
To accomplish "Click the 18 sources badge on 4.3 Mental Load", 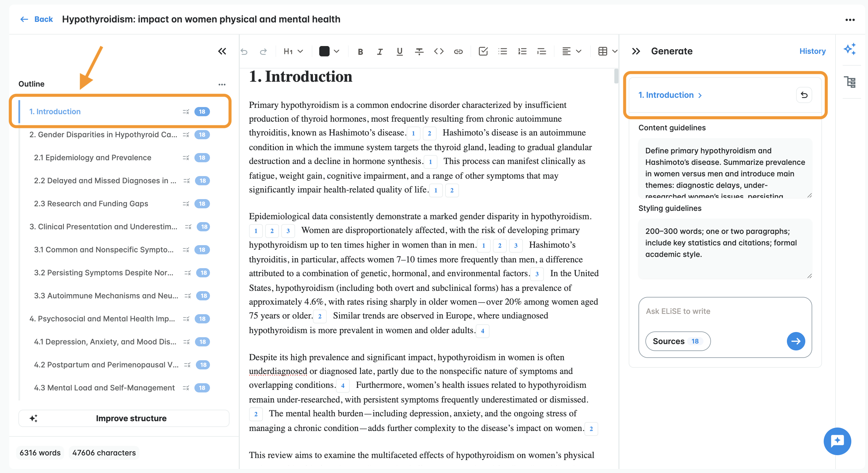I will click(202, 388).
